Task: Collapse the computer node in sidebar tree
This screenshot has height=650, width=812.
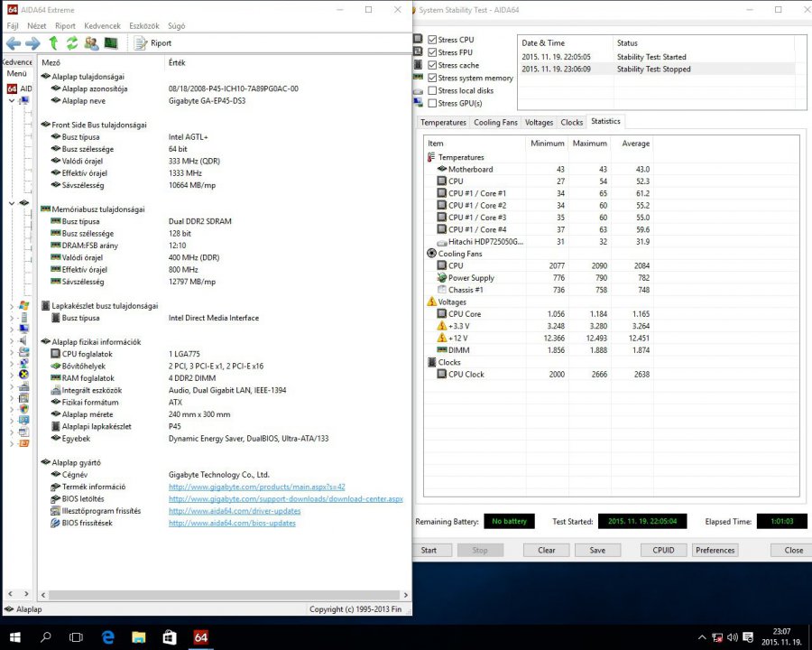Action: [12, 100]
